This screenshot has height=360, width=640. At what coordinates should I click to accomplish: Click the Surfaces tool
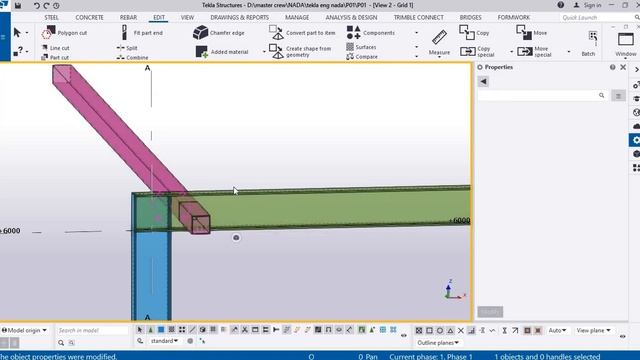coord(361,47)
